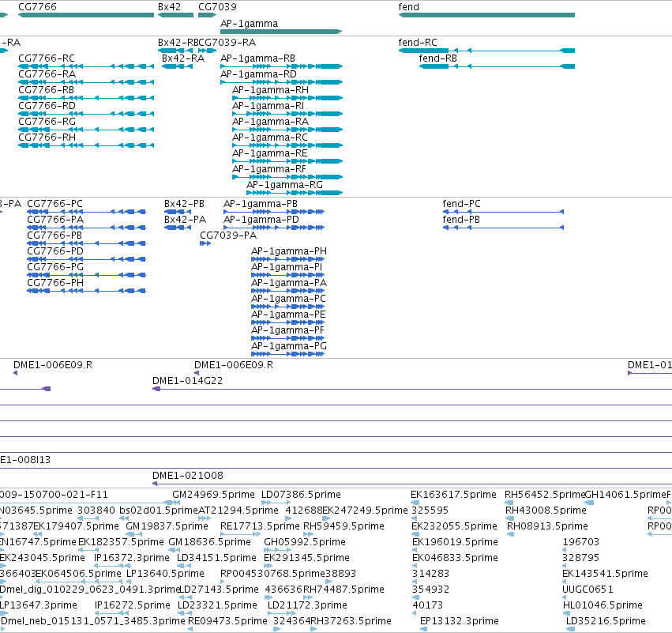Image resolution: width=672 pixels, height=633 pixels.
Task: Click EST label AT21294.5prime
Action: click(238, 511)
